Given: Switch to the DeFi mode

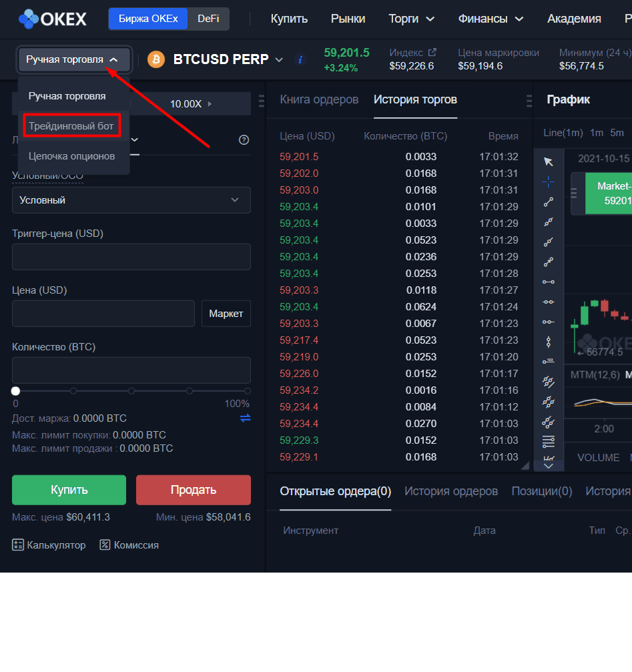Looking at the screenshot, I should (x=208, y=19).
